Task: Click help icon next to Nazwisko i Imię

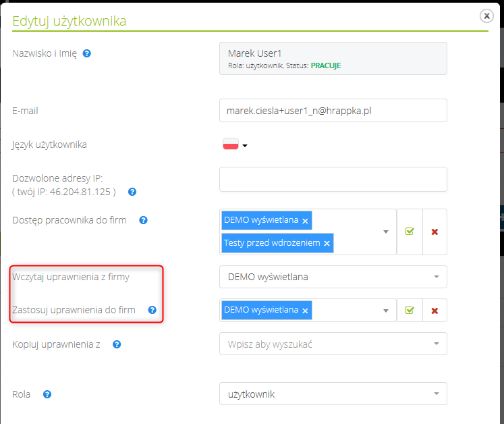Action: click(x=87, y=53)
